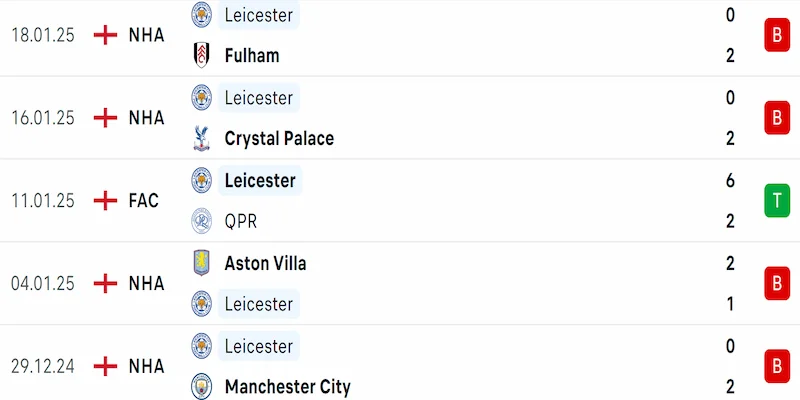This screenshot has height=400, width=800.
Task: Click the Crystal Palace club crest
Action: pyautogui.click(x=203, y=138)
